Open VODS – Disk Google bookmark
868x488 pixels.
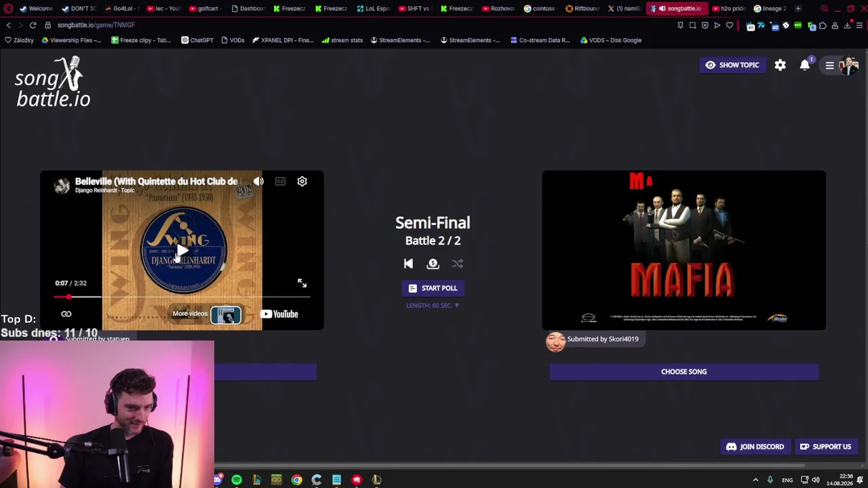point(610,40)
